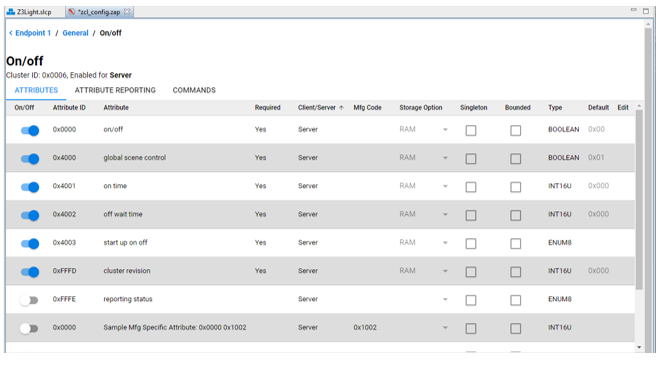Toggle the start up on off attribute

click(x=30, y=243)
